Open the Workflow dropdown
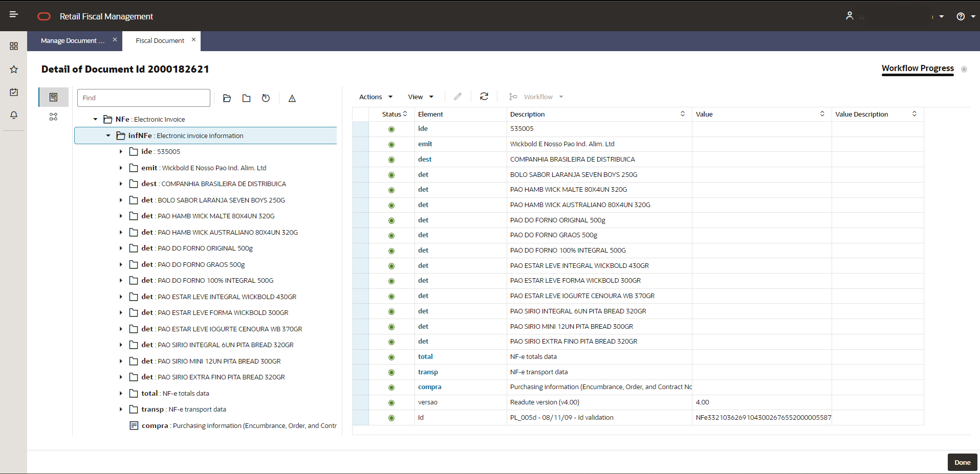 [536, 97]
